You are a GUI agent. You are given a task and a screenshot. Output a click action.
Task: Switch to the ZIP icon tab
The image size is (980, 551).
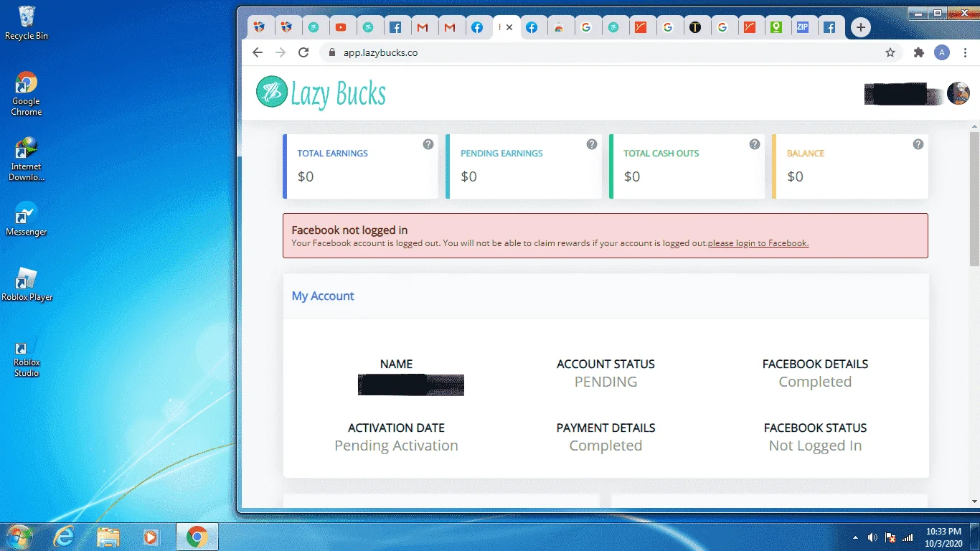(802, 27)
